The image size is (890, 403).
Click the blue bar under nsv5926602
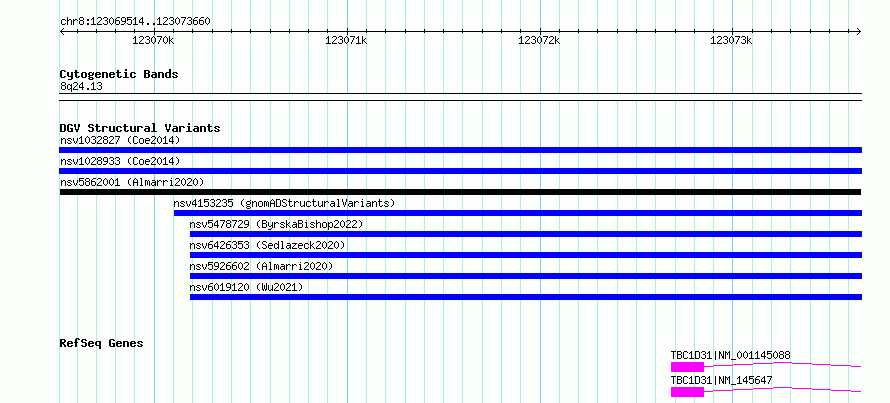tap(526, 276)
